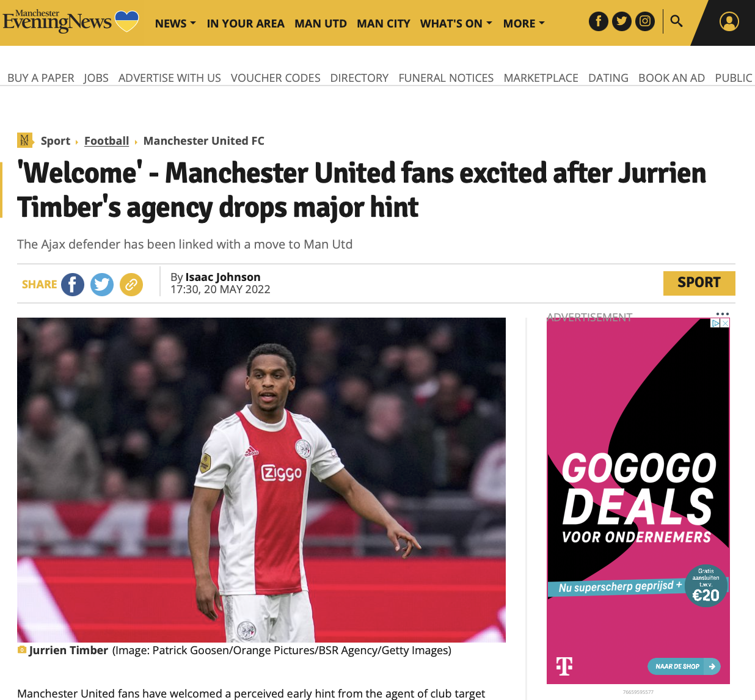Image resolution: width=755 pixels, height=700 pixels.
Task: Share article via Facebook share icon
Action: pyautogui.click(x=73, y=285)
